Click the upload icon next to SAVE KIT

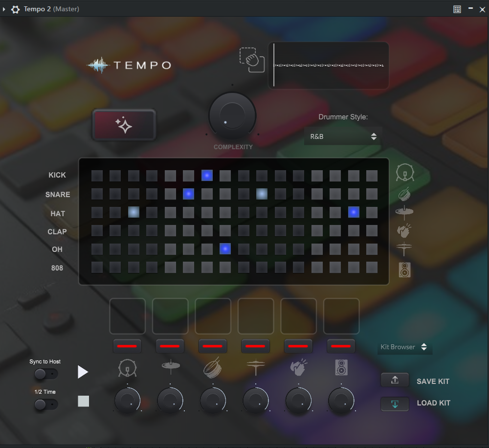[x=395, y=380]
